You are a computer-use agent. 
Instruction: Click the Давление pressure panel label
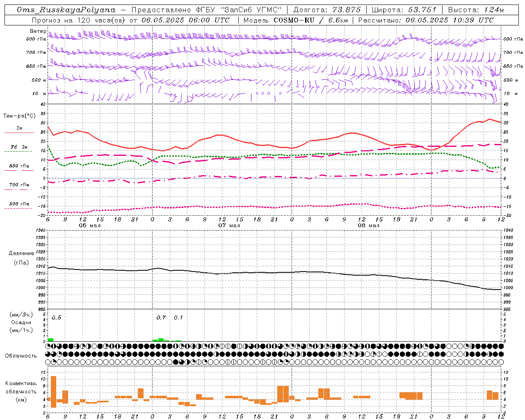[x=21, y=253]
